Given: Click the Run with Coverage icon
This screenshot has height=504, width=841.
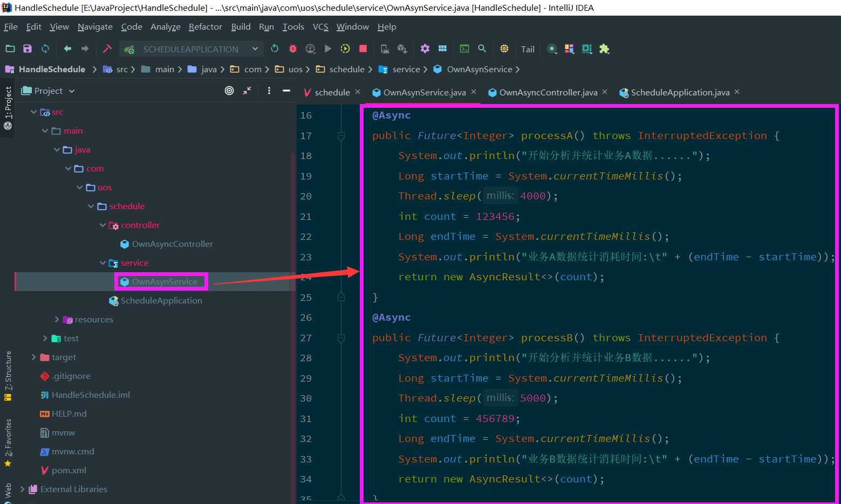Looking at the screenshot, I should (310, 49).
